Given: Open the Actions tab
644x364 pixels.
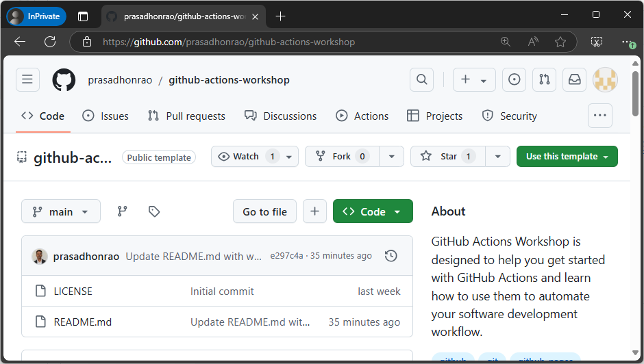Looking at the screenshot, I should (362, 116).
